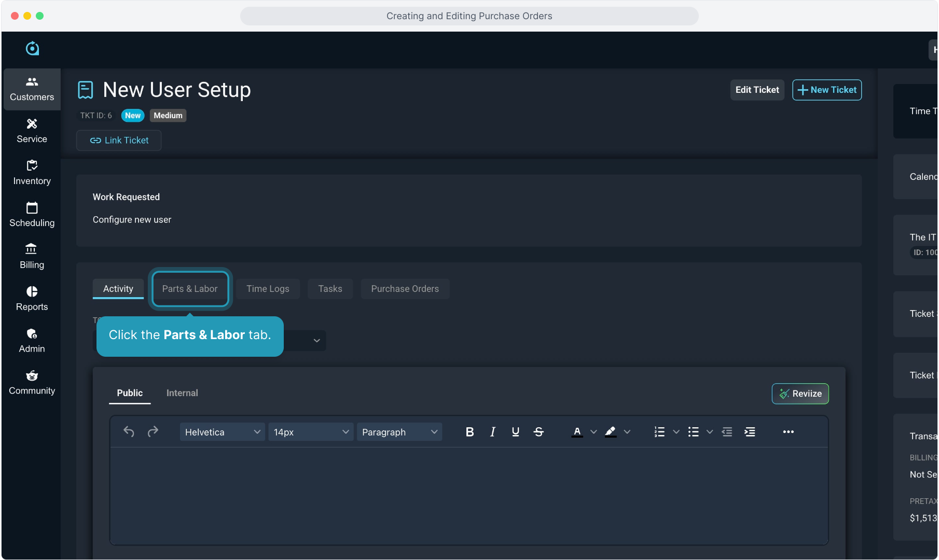Click inside the note text area
The image size is (939, 560).
(468, 495)
